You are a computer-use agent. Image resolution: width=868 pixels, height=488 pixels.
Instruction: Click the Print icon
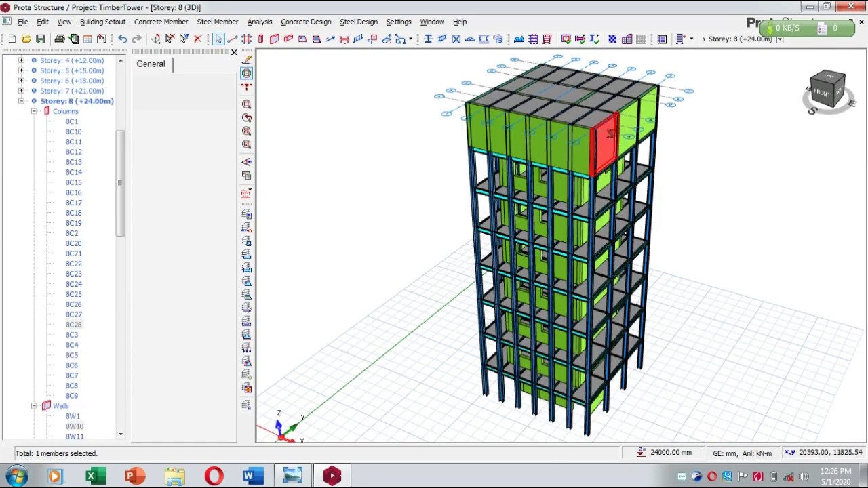(x=60, y=39)
